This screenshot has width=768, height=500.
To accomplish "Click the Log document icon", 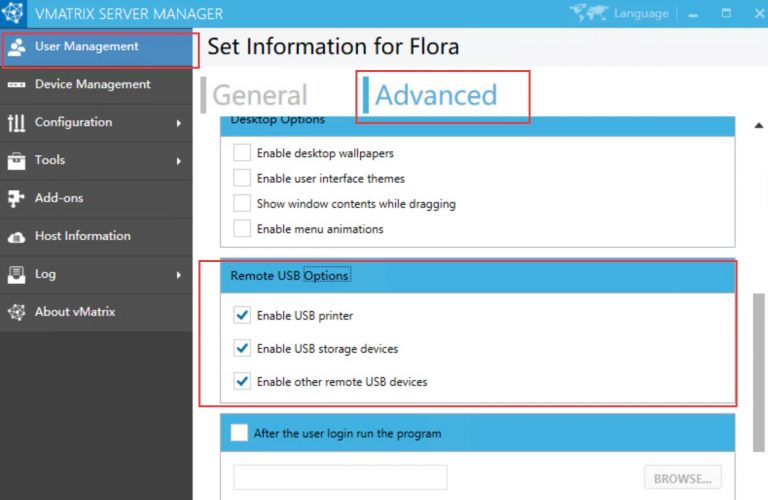I will pyautogui.click(x=16, y=274).
